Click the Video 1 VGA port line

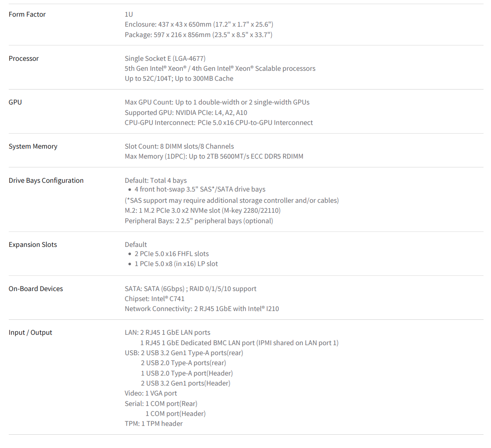coord(151,393)
